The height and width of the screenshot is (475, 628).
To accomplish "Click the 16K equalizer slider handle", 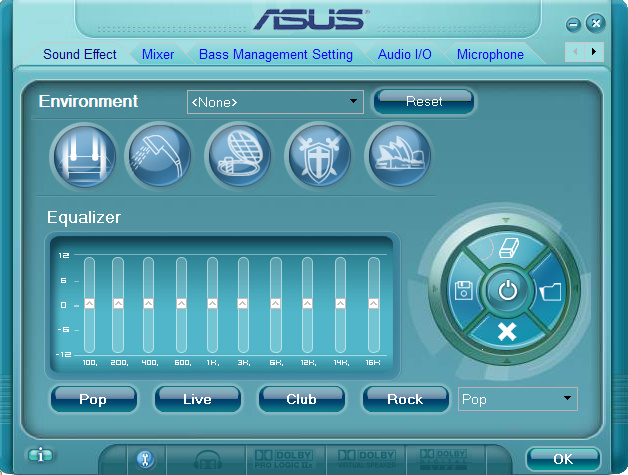I will click(373, 303).
